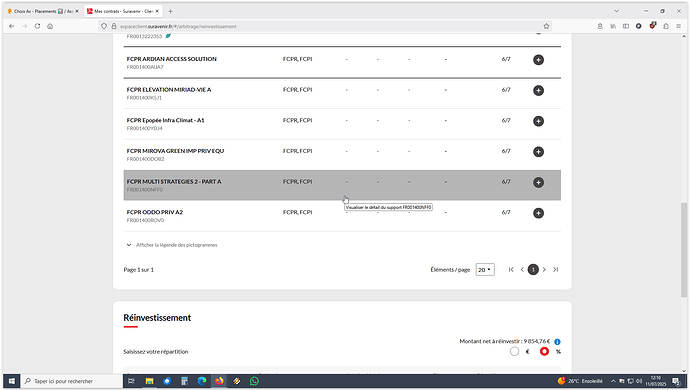Open Microsoft Edge from taskbar

pos(202,381)
